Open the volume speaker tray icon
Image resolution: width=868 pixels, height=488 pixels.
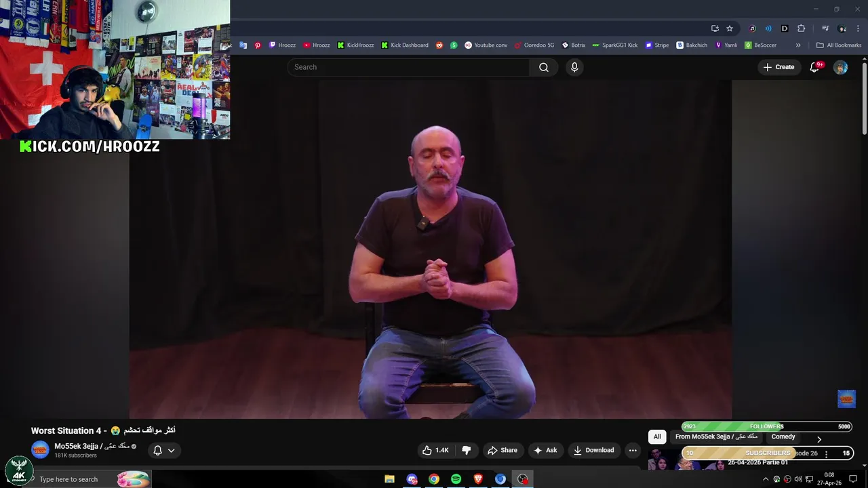tap(798, 479)
